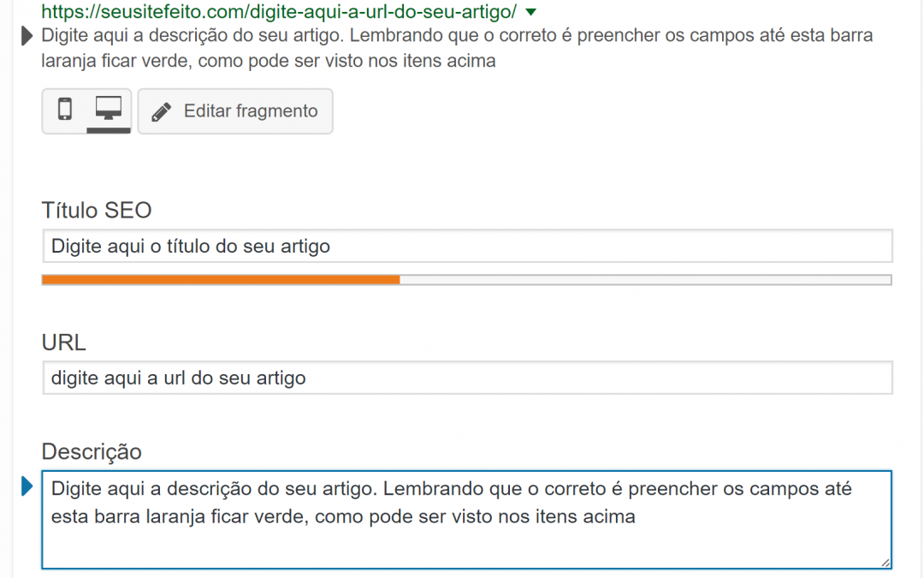Image resolution: width=924 pixels, height=578 pixels.
Task: Click the Descrição label
Action: pos(92,452)
